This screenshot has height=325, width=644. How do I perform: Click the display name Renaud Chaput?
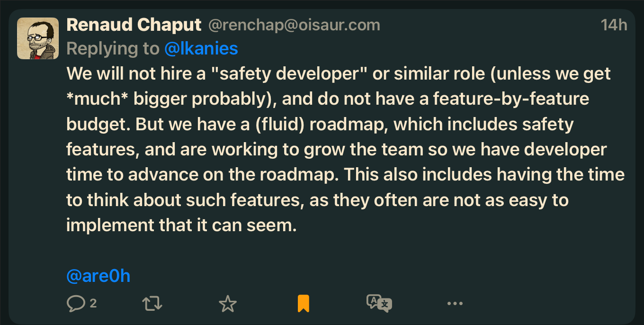[x=134, y=25]
